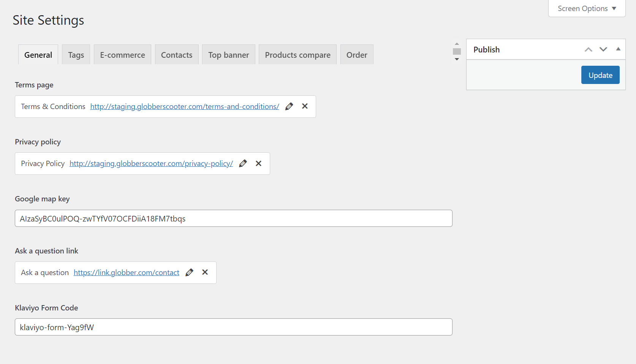The width and height of the screenshot is (636, 364).
Task: Move Publish panel down
Action: (603, 50)
